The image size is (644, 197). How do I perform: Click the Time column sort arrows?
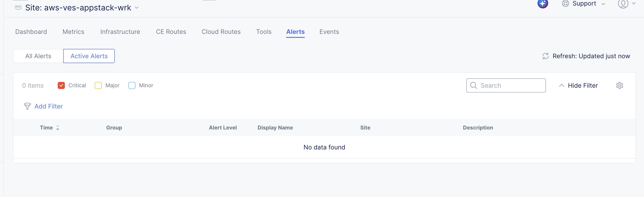58,128
